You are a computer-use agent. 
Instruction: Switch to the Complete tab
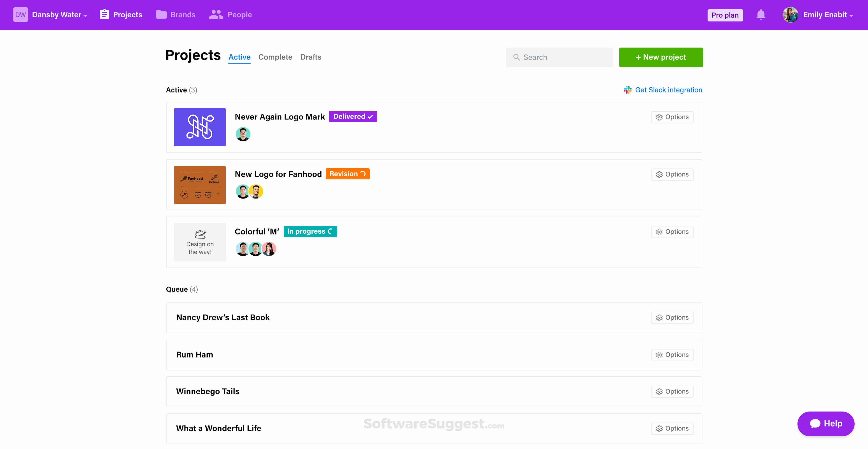click(x=275, y=57)
